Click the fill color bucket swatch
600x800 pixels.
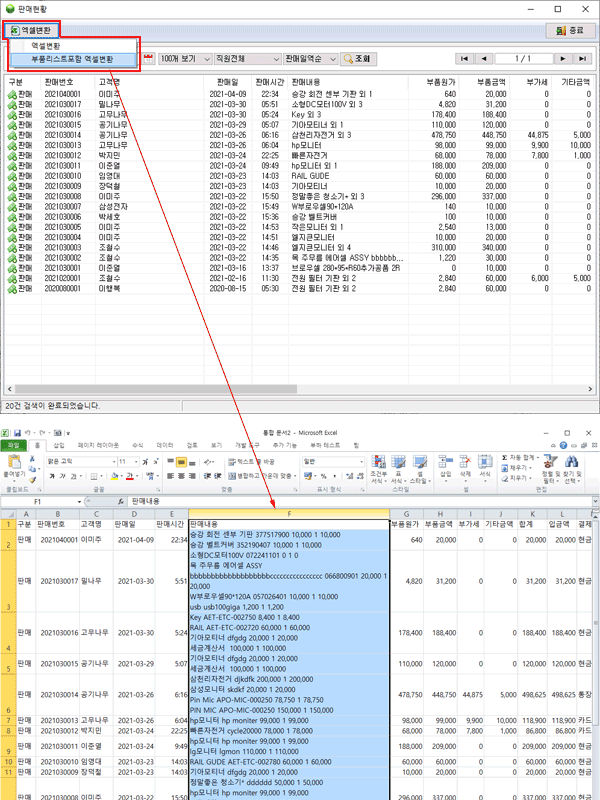tap(114, 477)
